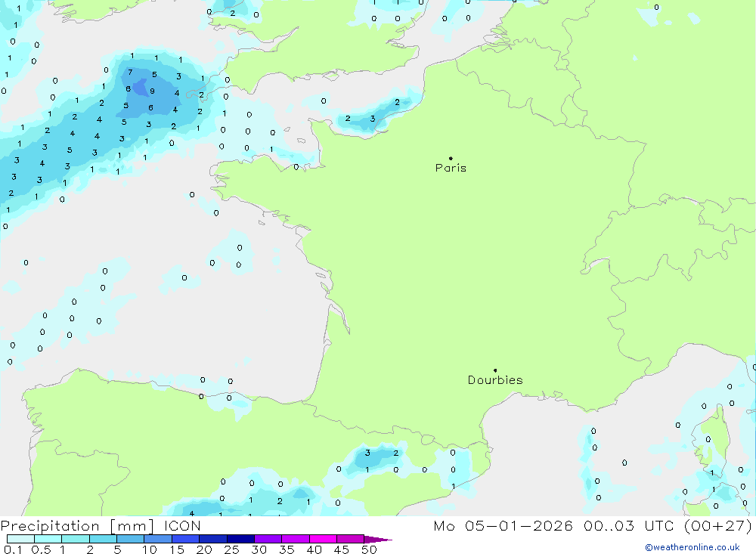Click the '00..03 UTC' time range text
The height and width of the screenshot is (554, 756).
[628, 525]
